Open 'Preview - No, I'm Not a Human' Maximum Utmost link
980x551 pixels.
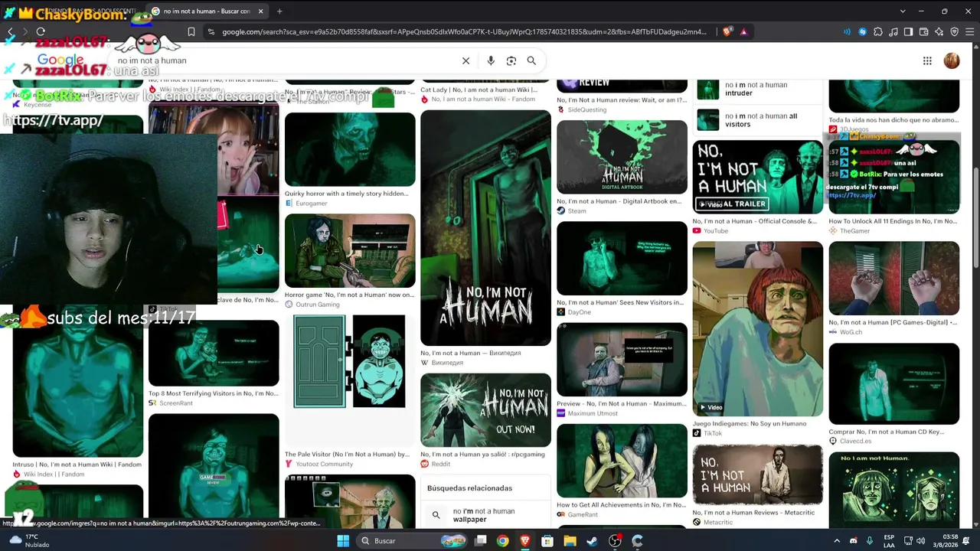(621, 403)
